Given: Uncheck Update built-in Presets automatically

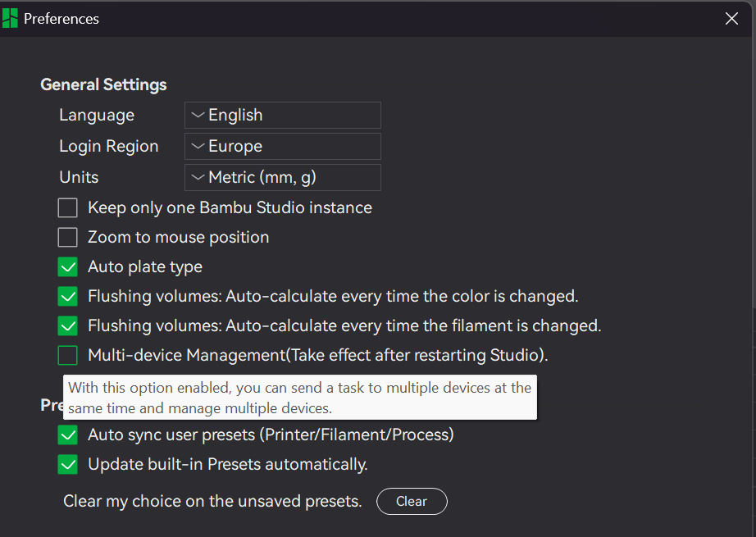Looking at the screenshot, I should tap(67, 465).
